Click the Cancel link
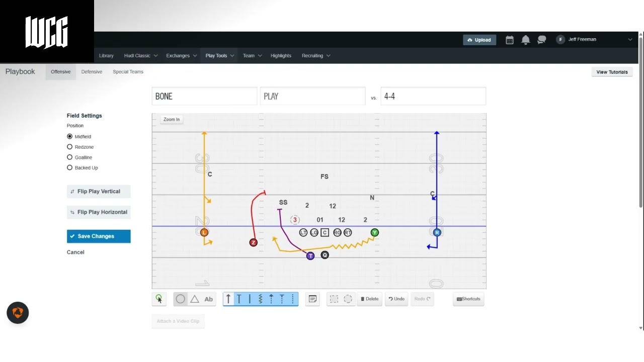 75,252
